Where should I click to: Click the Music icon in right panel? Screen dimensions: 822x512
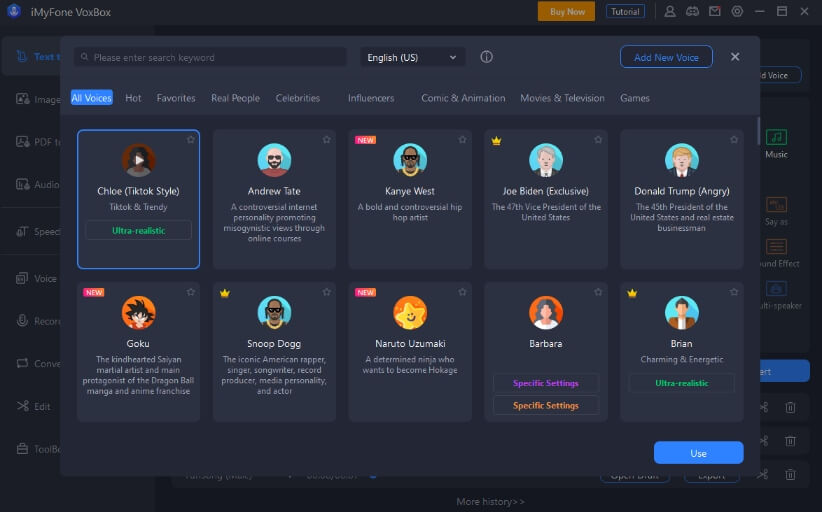coord(776,137)
